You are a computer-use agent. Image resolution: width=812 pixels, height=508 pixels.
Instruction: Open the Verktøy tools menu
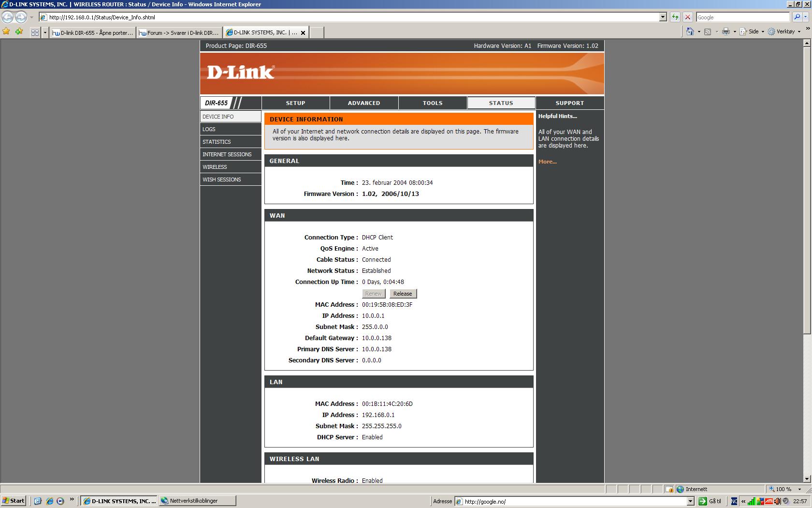785,31
